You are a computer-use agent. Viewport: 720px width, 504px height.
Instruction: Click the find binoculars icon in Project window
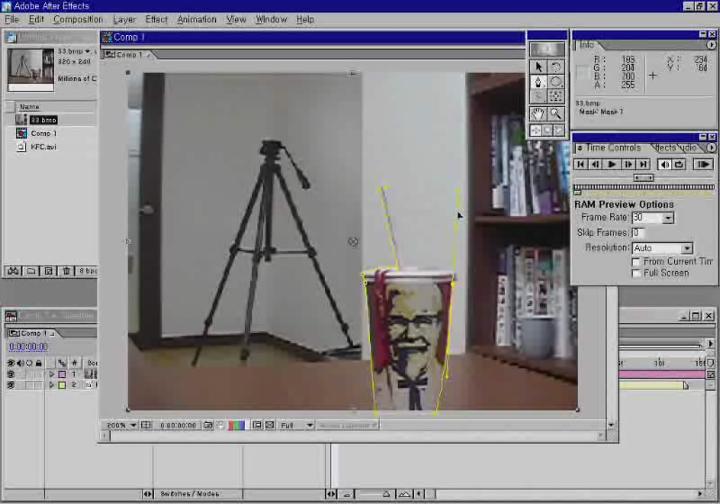pyautogui.click(x=13, y=271)
